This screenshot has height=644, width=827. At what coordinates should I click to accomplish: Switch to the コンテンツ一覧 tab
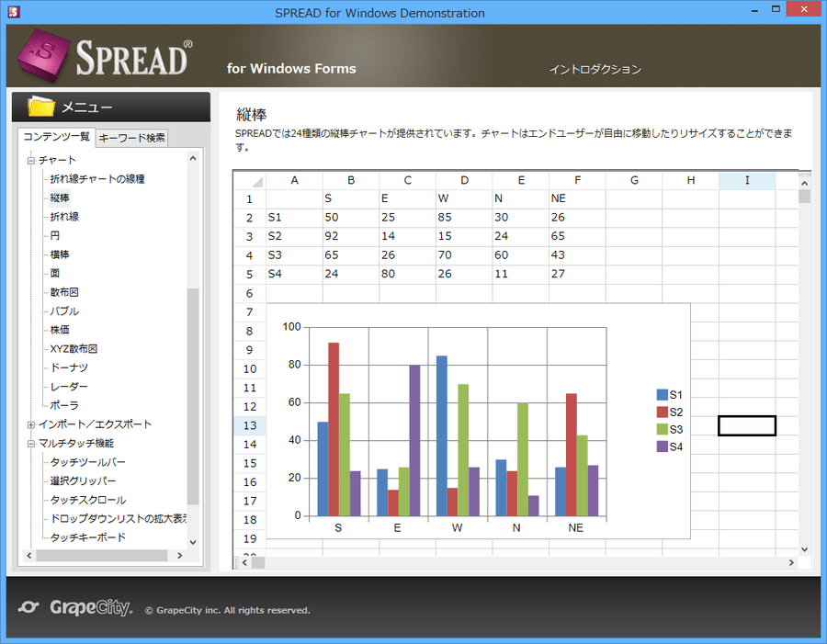point(56,137)
